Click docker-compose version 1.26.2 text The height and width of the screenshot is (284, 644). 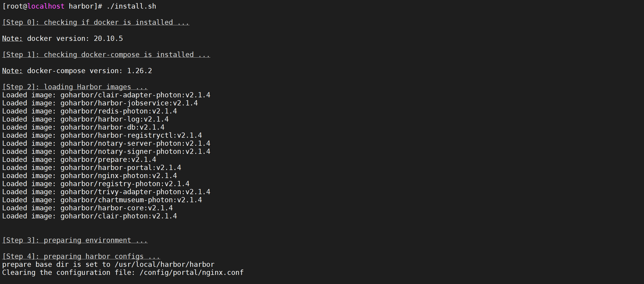tap(77, 71)
